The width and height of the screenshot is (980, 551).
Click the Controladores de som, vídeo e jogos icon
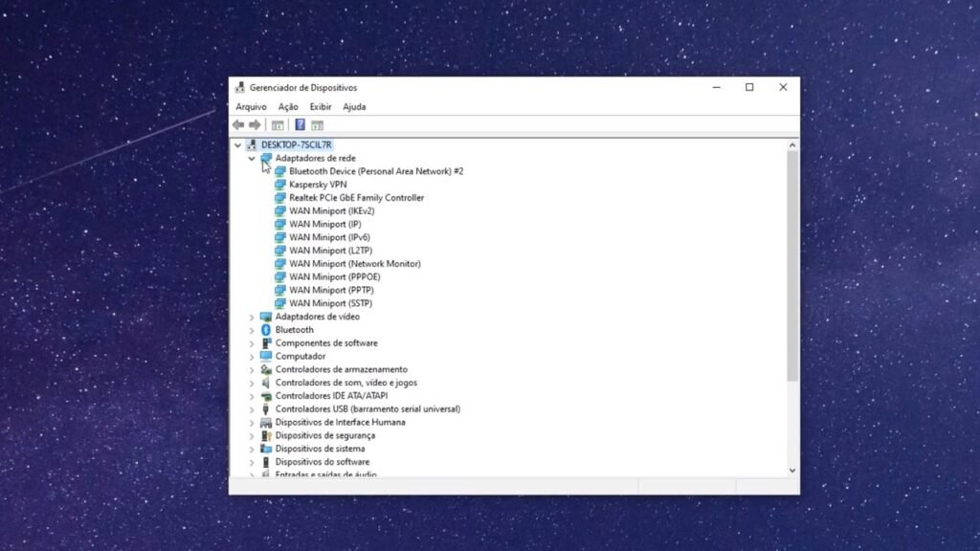click(266, 383)
